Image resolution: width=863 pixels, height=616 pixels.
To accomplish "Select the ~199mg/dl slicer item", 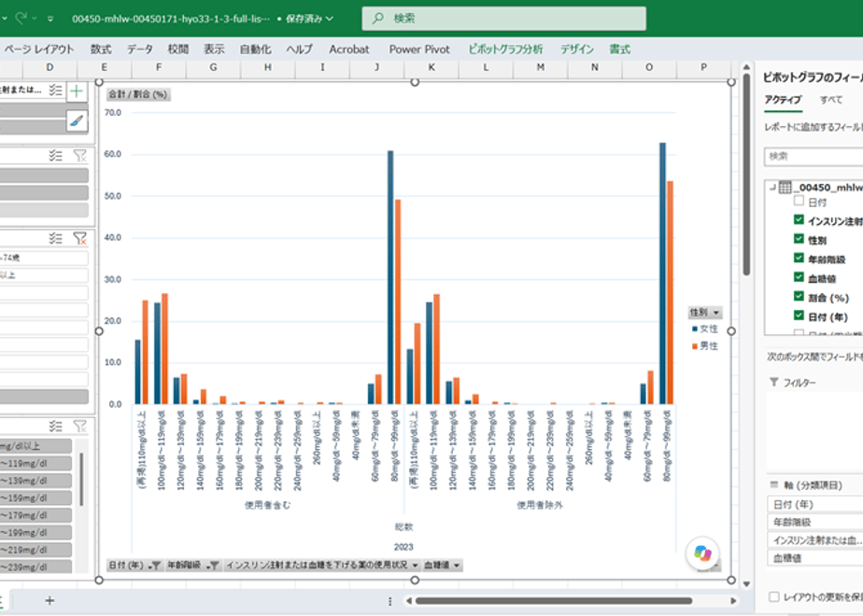I will pos(35,532).
